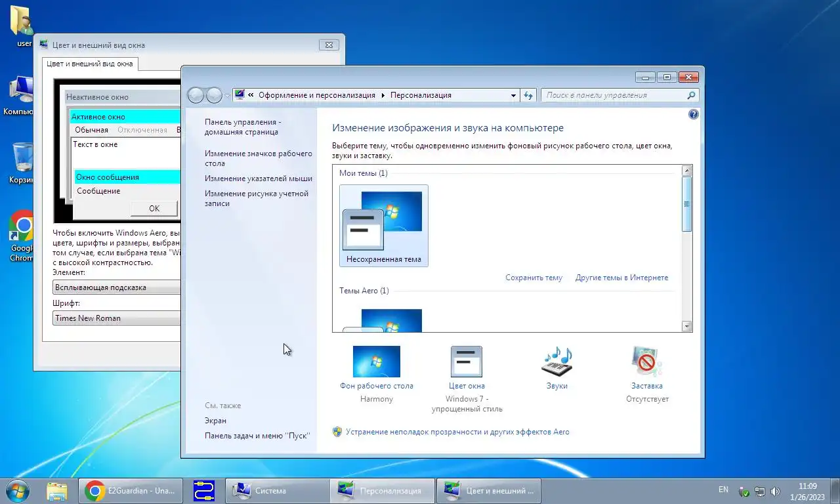Click Текст в окне sample text
840x504 pixels.
(x=95, y=144)
